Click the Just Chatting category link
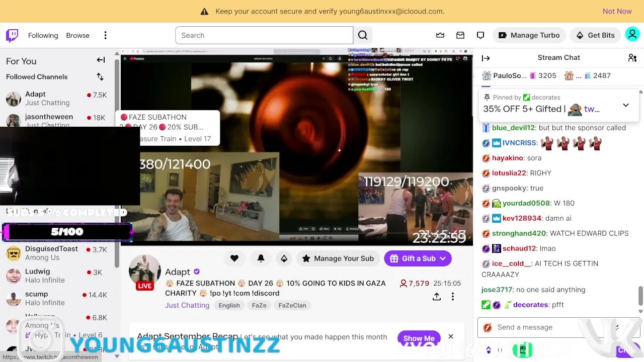The width and height of the screenshot is (644, 362). pyautogui.click(x=187, y=305)
